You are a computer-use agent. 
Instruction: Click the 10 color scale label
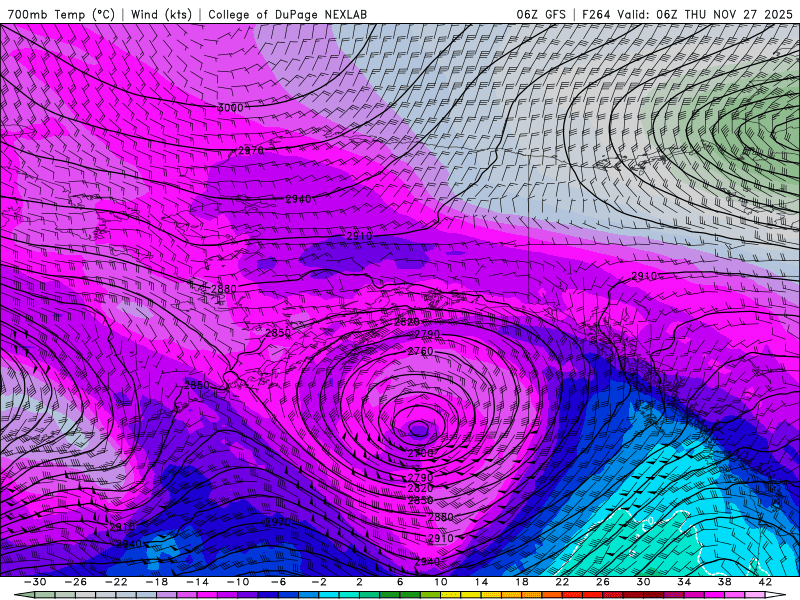point(441,582)
